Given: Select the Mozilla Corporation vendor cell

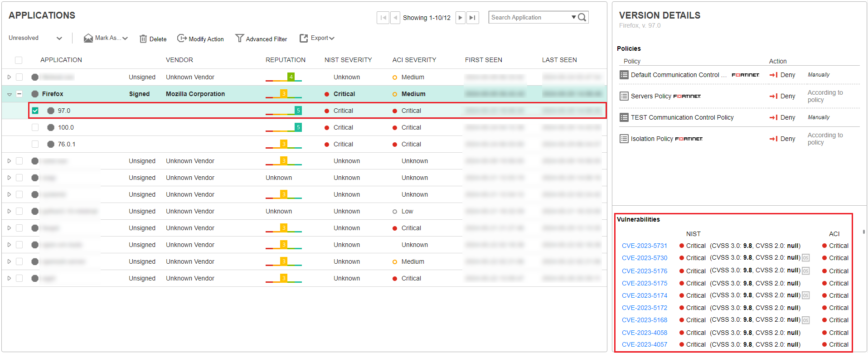Looking at the screenshot, I should tap(195, 94).
